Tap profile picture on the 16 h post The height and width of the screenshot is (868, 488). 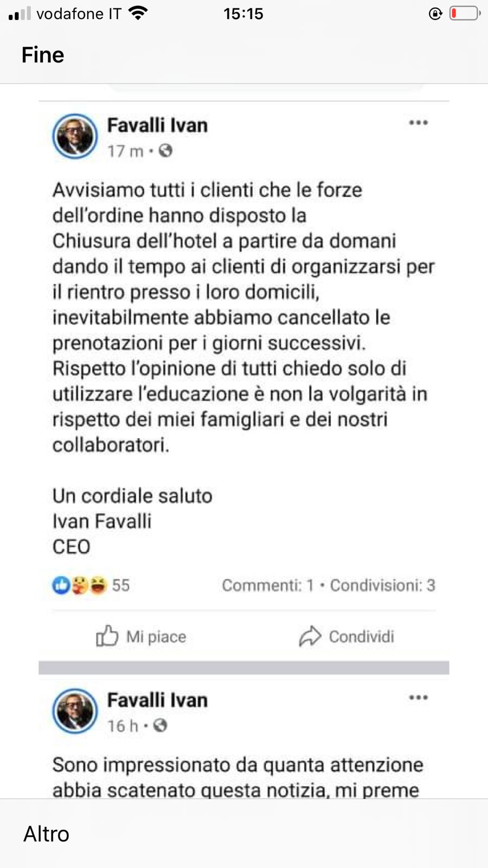click(x=75, y=711)
